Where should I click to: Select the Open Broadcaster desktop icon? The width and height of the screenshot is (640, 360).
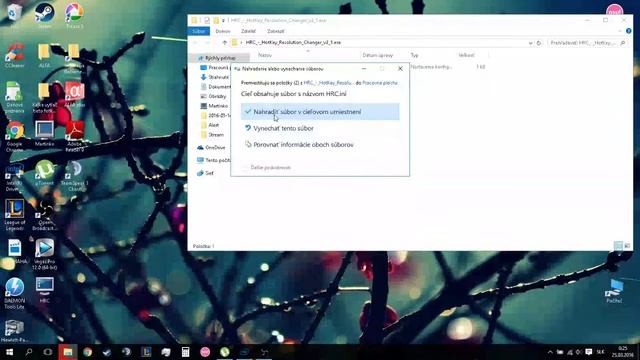tap(44, 215)
